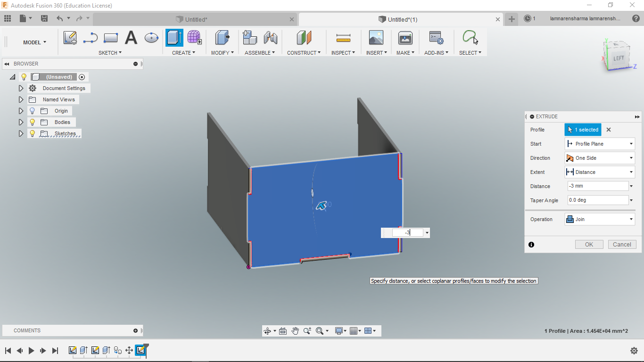The height and width of the screenshot is (362, 644).
Task: Save the design with the floppy icon
Action: click(x=44, y=18)
